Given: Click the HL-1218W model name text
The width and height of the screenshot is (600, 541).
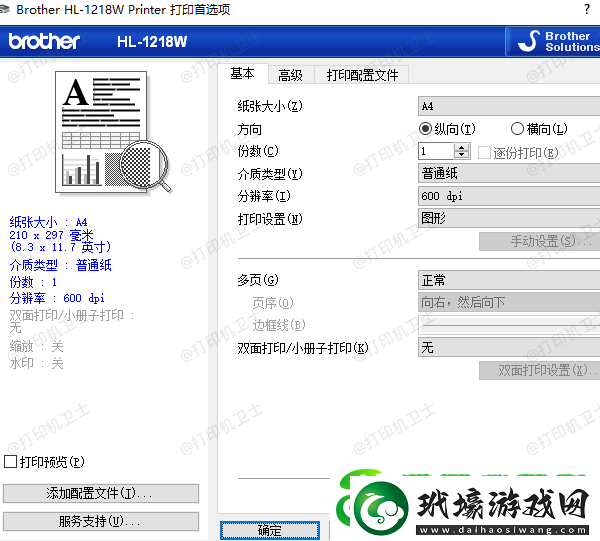Looking at the screenshot, I should click(x=152, y=42).
